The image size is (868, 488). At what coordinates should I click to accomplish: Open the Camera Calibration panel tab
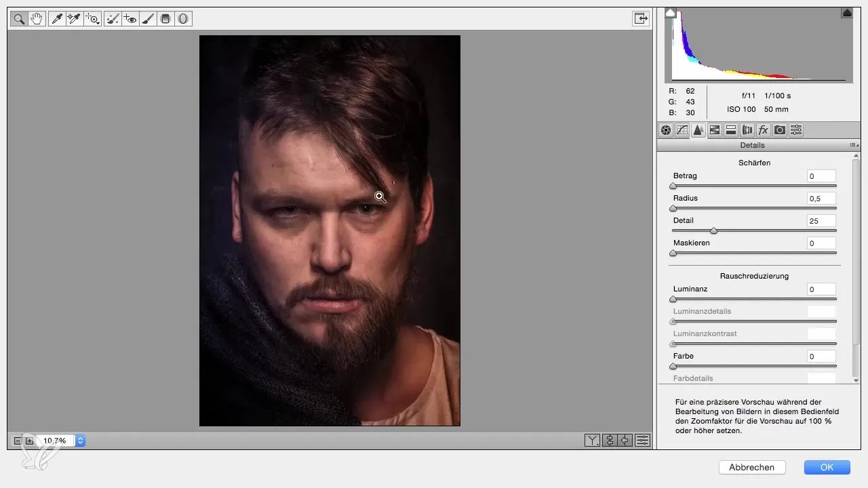[780, 130]
